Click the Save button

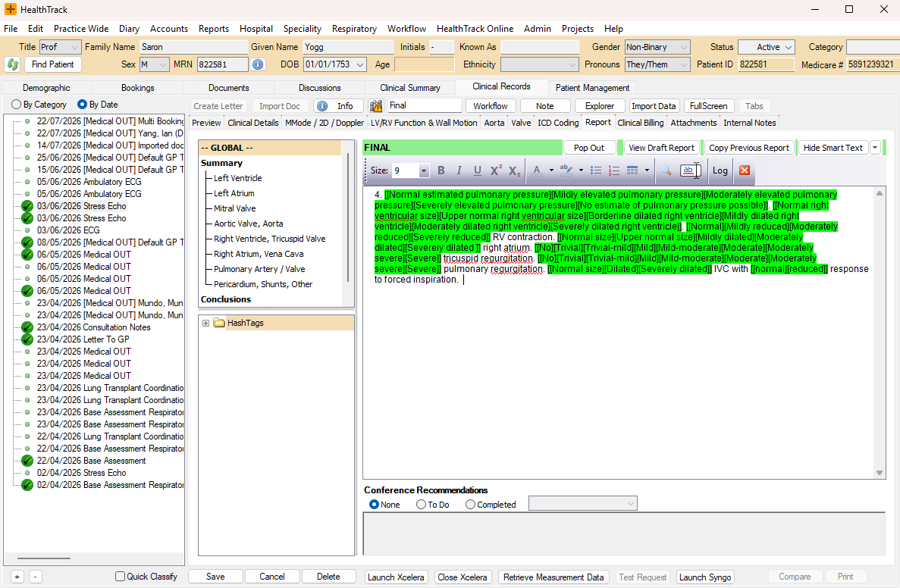tap(215, 577)
